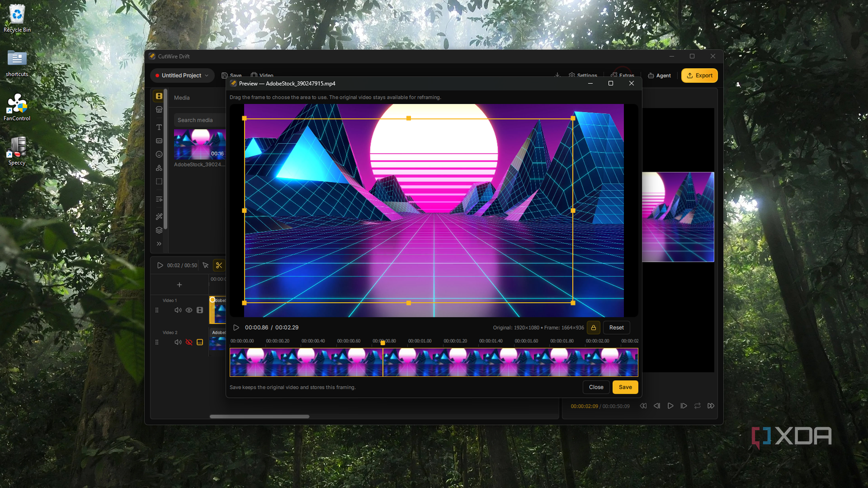Click the Reset framing button

(616, 328)
